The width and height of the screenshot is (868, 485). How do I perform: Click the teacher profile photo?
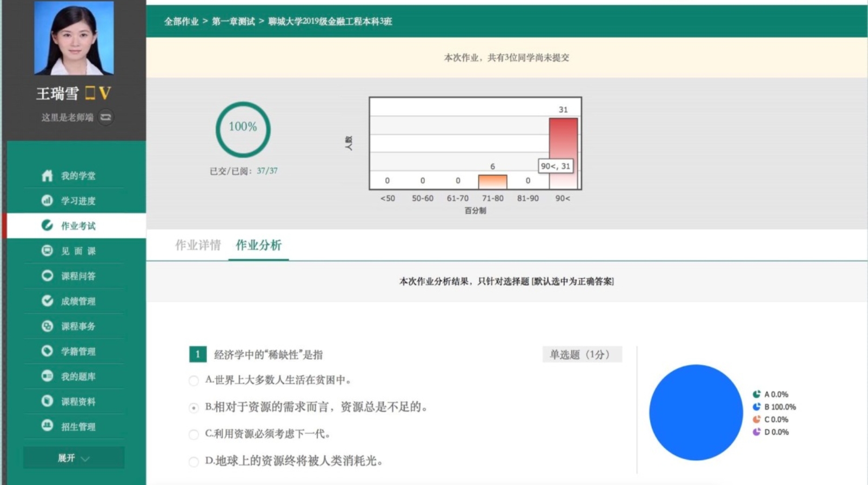pyautogui.click(x=74, y=38)
